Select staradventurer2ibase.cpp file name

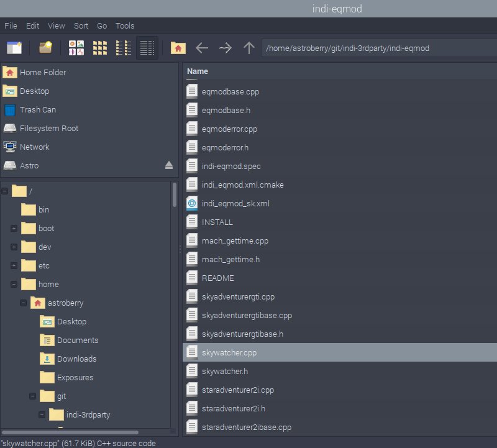pyautogui.click(x=246, y=427)
